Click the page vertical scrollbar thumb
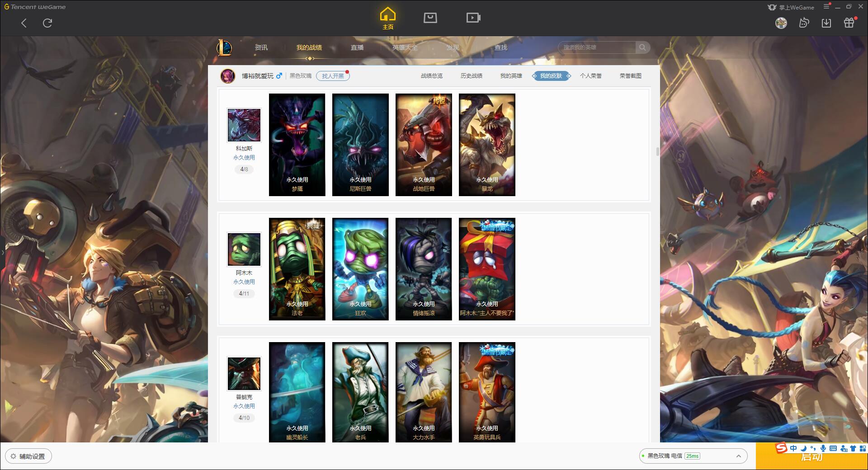 tap(658, 151)
